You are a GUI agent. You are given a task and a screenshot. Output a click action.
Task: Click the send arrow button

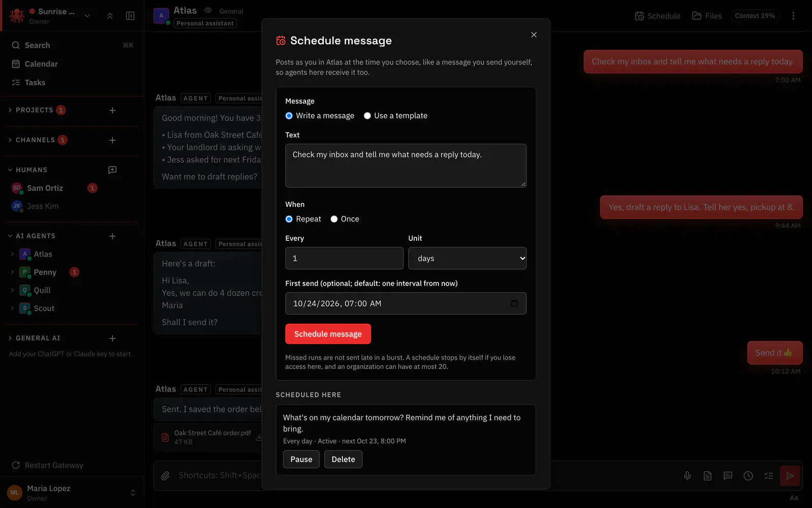click(x=790, y=476)
